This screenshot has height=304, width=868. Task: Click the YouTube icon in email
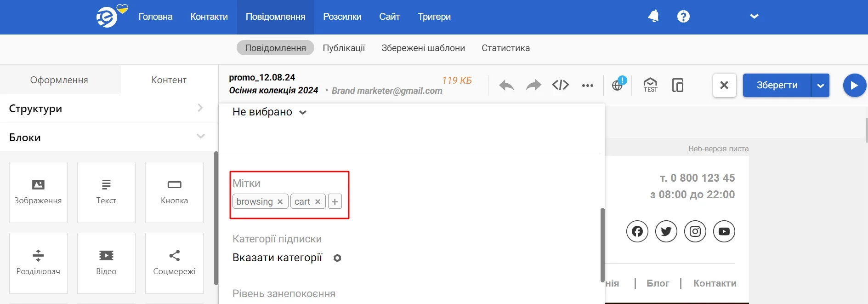click(x=724, y=231)
